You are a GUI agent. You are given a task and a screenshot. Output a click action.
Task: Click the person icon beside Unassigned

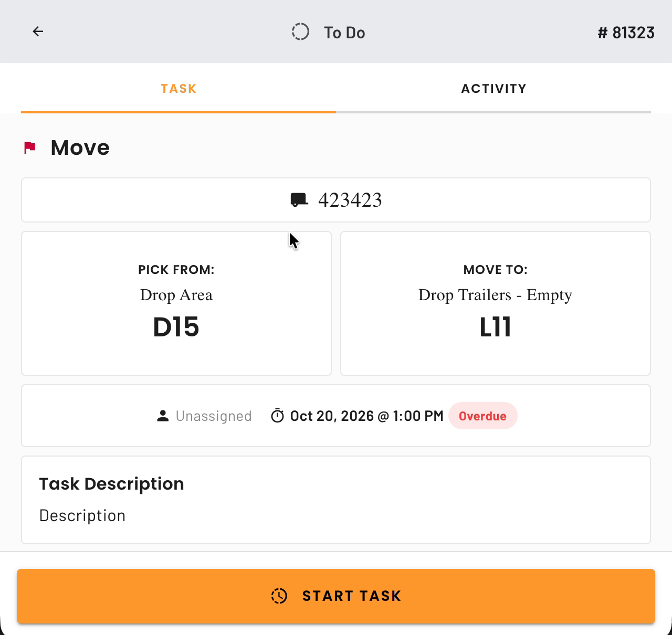tap(163, 416)
